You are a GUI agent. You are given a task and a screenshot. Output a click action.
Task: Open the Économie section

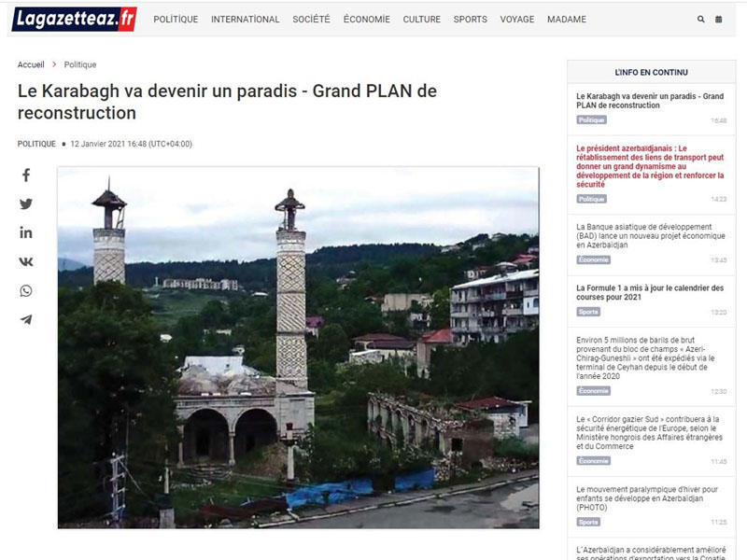(x=366, y=19)
